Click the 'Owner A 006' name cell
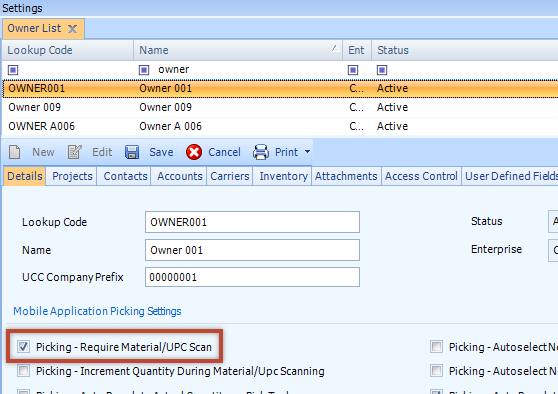The image size is (558, 394). pyautogui.click(x=170, y=126)
